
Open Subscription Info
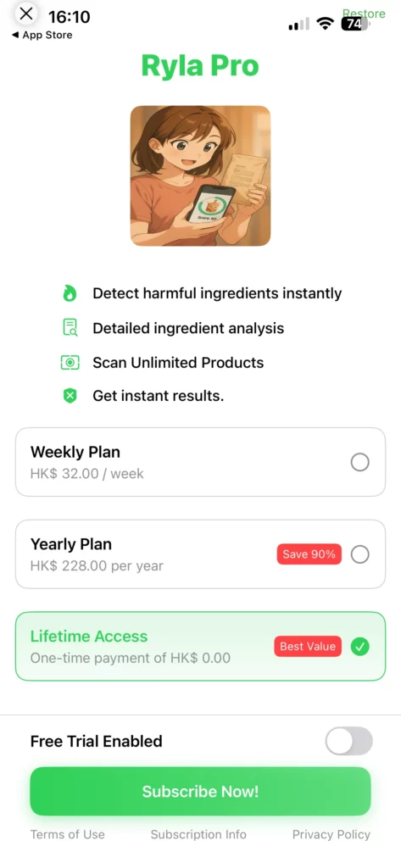click(x=199, y=834)
